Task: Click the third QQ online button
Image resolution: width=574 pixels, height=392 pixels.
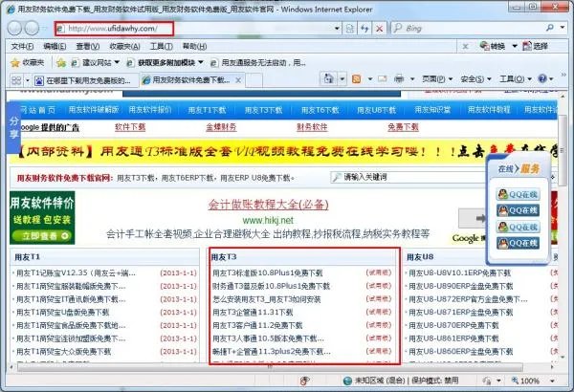Action: pos(518,227)
